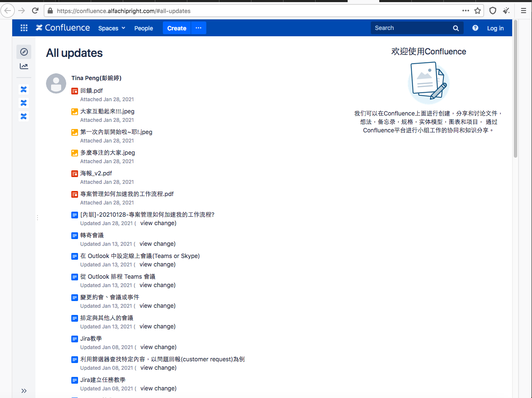Click the Confluence logo
532x398 pixels.
coord(63,28)
